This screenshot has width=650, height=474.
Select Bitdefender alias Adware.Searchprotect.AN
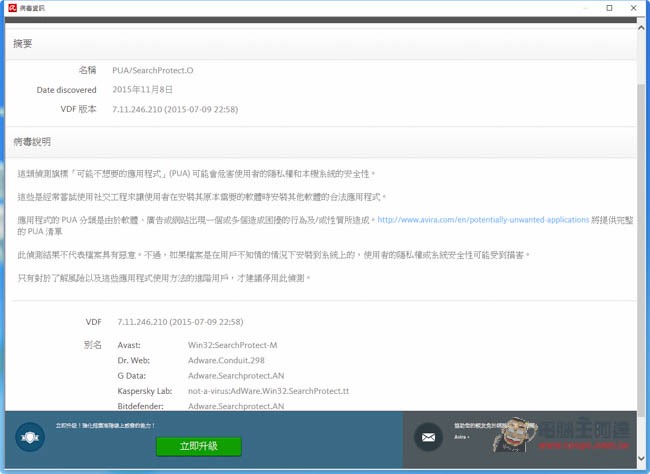point(236,406)
